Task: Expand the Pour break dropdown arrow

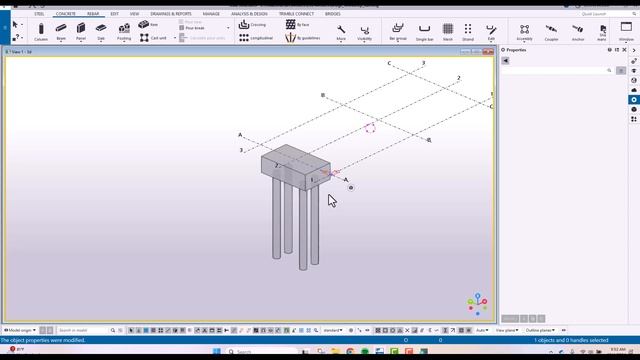Action: pos(228,28)
